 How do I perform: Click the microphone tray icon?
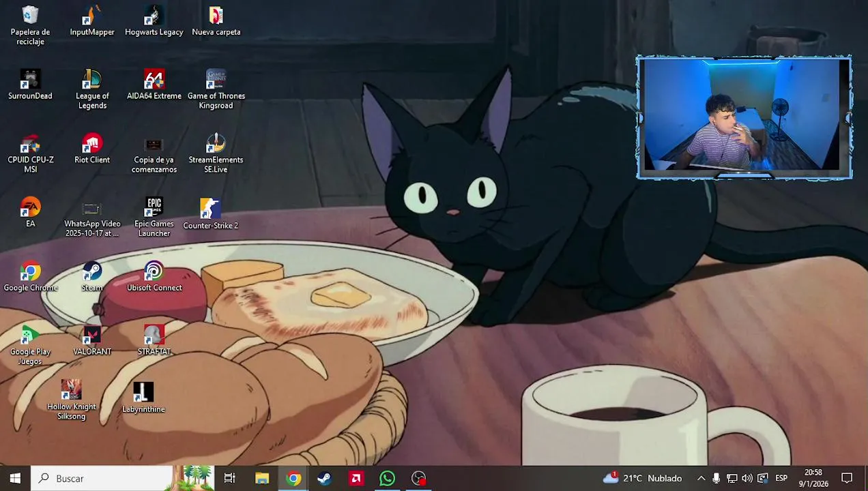716,478
